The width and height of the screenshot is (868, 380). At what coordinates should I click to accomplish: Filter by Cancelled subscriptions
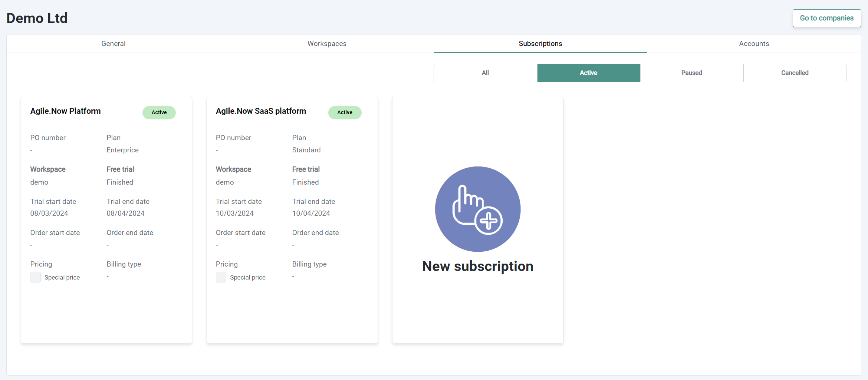coord(795,73)
